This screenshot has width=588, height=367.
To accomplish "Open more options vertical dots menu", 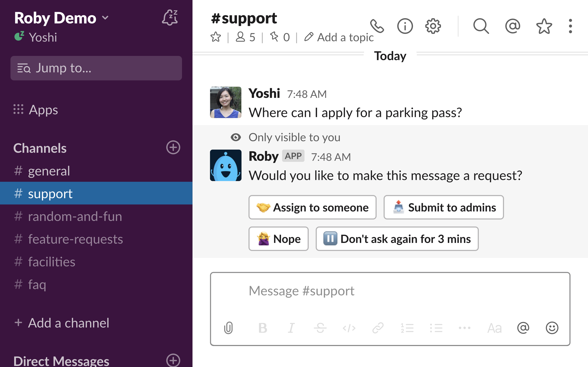I will (x=570, y=26).
